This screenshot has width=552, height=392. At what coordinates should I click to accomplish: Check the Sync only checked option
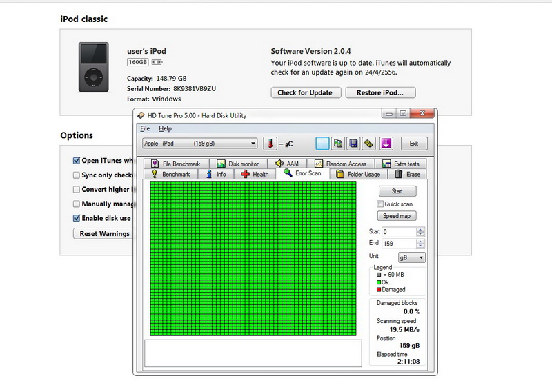[77, 175]
